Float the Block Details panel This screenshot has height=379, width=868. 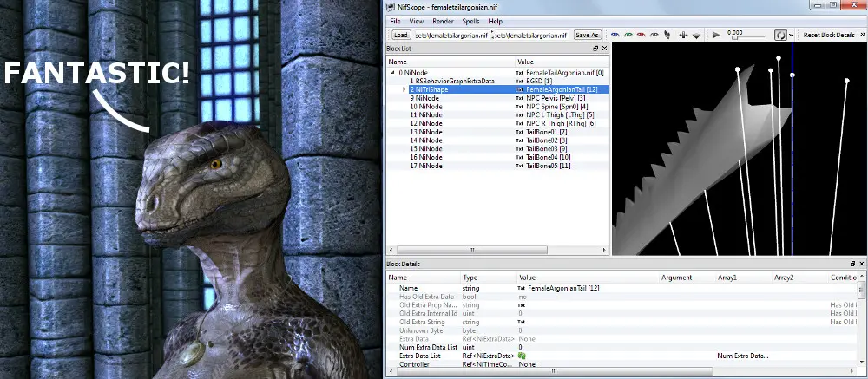[852, 265]
